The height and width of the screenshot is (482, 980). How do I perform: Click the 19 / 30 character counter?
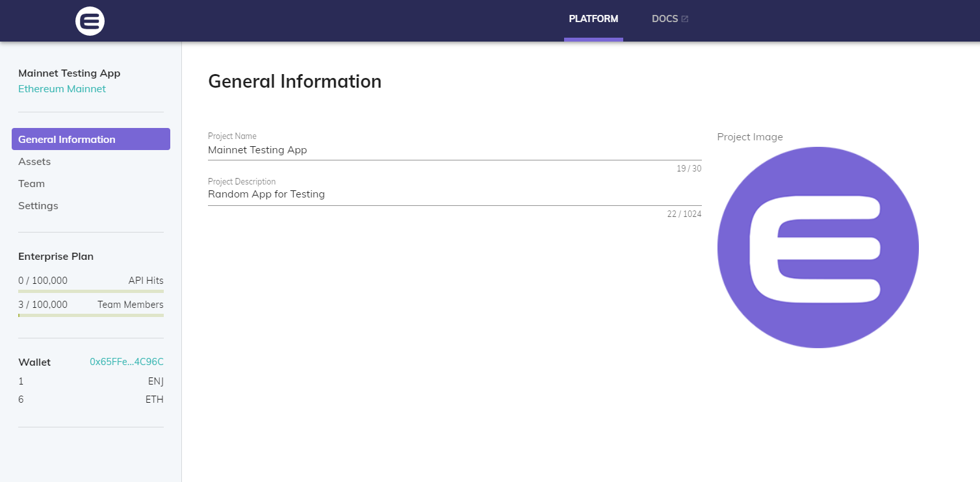(689, 169)
